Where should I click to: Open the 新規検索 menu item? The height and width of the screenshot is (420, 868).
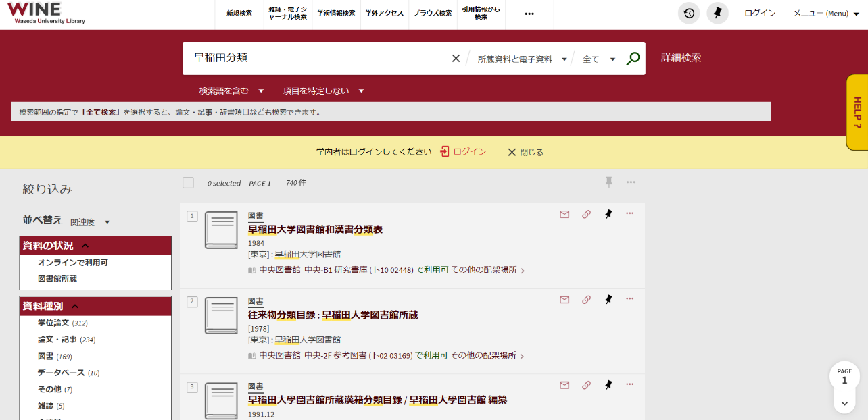pos(239,14)
